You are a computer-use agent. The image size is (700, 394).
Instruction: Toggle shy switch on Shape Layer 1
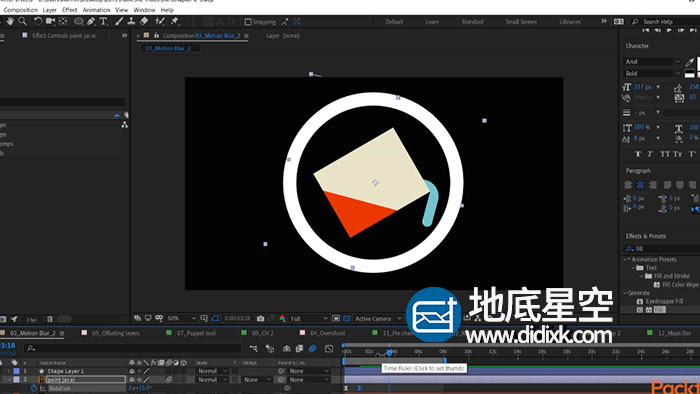pos(132,371)
